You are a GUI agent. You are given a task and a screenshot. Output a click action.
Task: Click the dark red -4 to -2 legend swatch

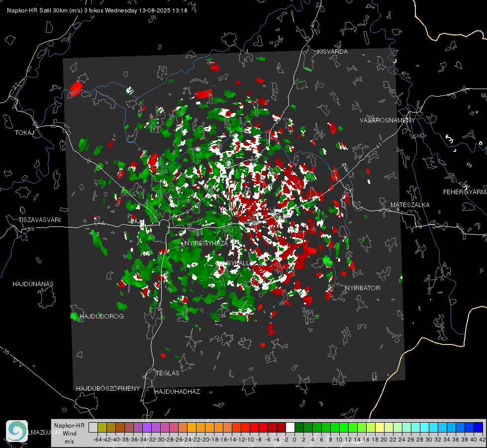click(281, 428)
